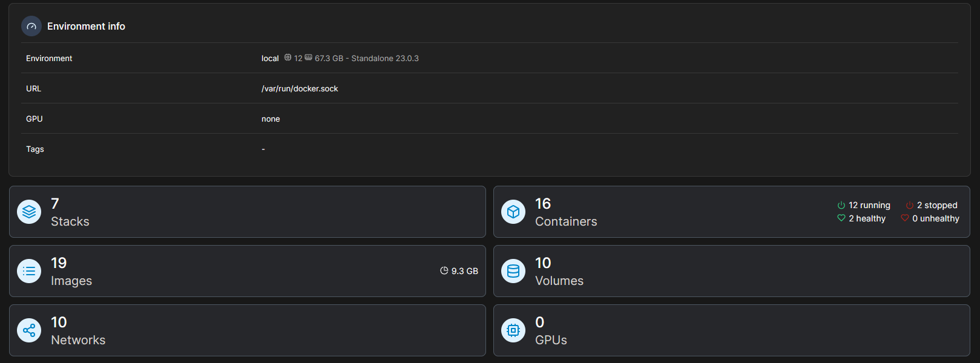The image size is (980, 363).
Task: Click the /var/run/docker.sock URL value
Action: point(300,89)
